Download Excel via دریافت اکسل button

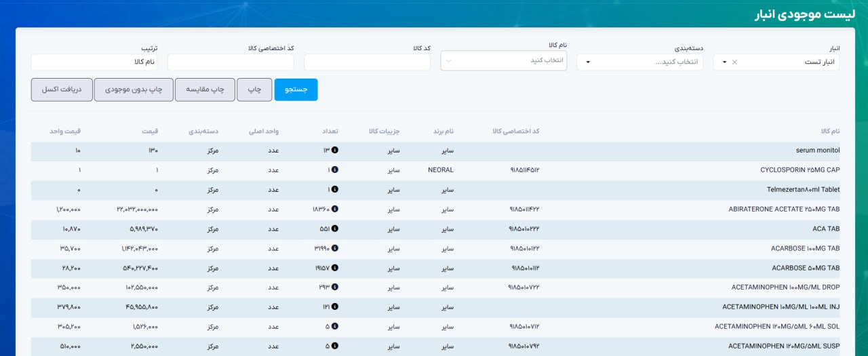coord(61,90)
